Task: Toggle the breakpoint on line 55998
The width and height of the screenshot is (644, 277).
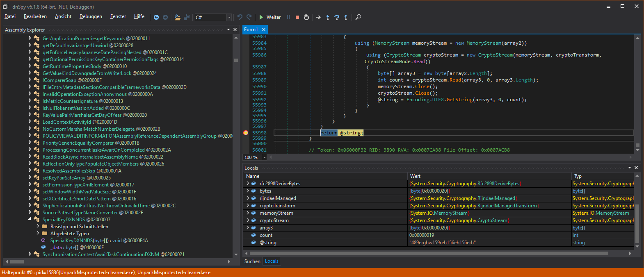Action: click(246, 133)
